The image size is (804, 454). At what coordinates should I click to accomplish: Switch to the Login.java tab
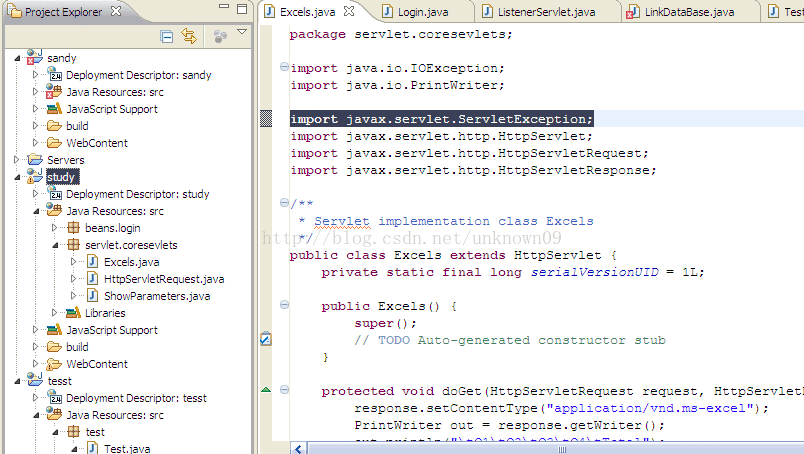point(423,12)
